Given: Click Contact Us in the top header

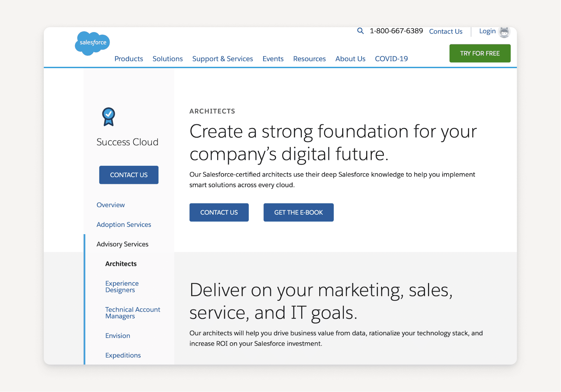Looking at the screenshot, I should tap(445, 31).
